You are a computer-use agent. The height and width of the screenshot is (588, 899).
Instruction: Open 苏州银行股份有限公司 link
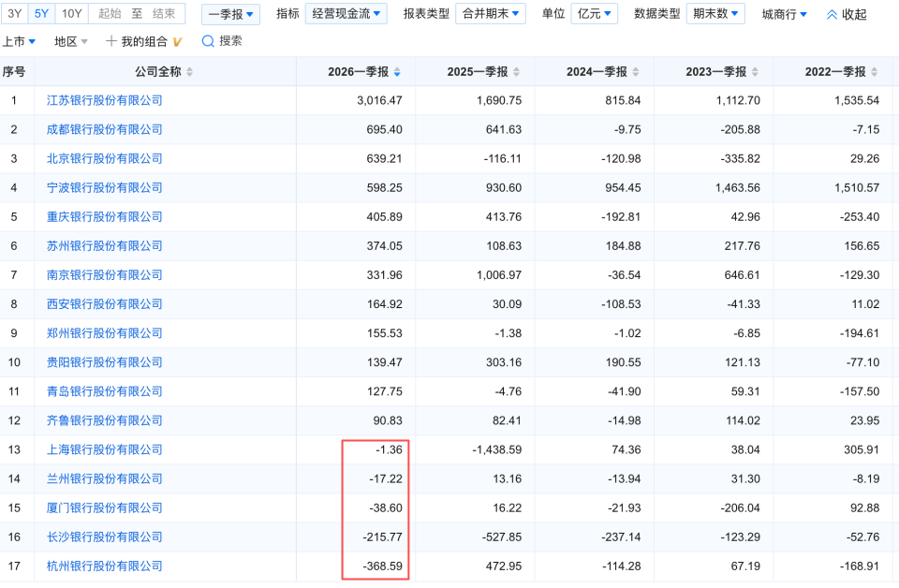104,246
